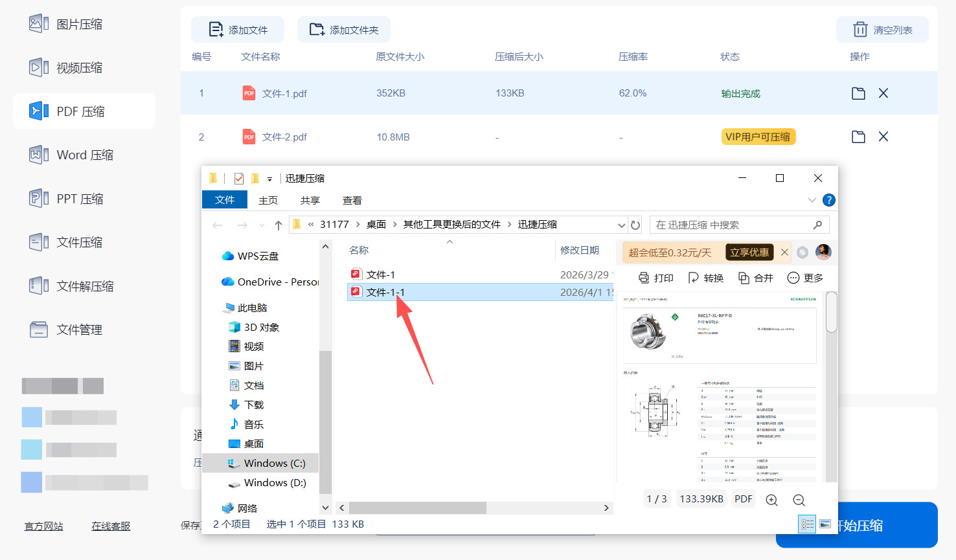Click the 在 迅捷压缩 中搜索 search box
Screen dimensions: 956x560
tap(739, 225)
